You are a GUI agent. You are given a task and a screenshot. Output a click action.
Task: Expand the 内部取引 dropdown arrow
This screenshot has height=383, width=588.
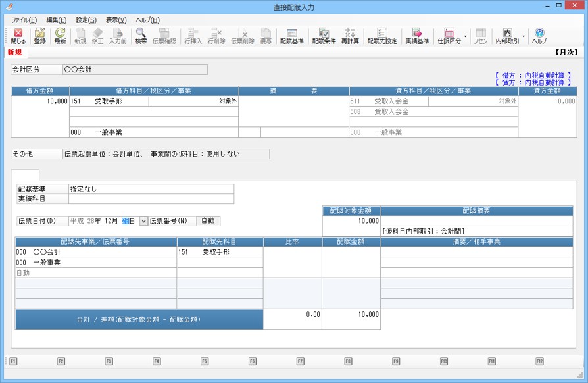click(x=524, y=36)
